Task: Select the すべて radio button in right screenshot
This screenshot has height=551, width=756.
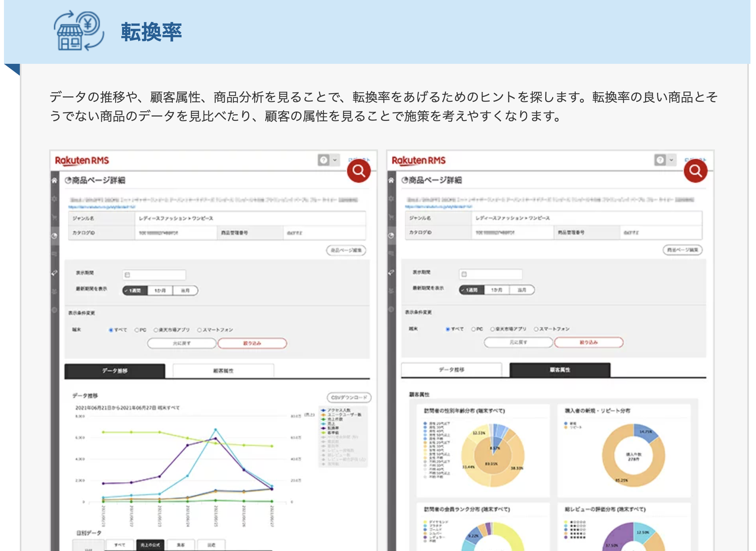Action: click(x=448, y=329)
